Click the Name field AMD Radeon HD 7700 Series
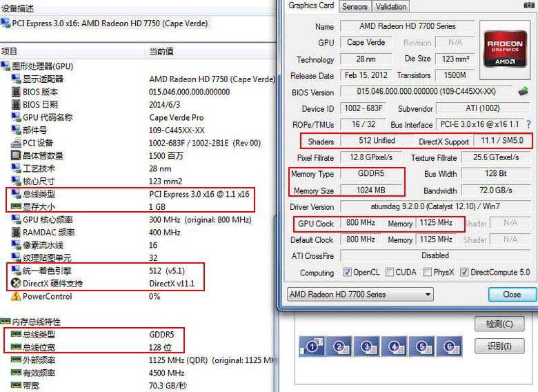 [407, 26]
